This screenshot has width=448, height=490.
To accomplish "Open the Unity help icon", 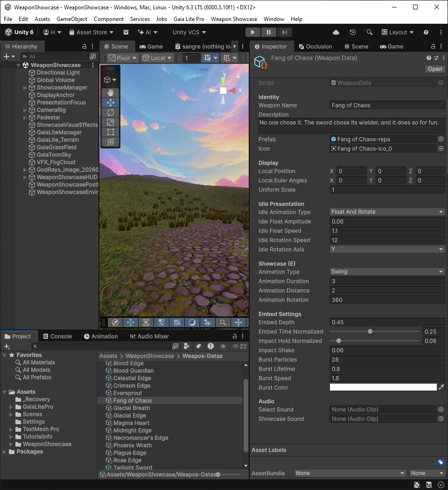I will pyautogui.click(x=426, y=32).
